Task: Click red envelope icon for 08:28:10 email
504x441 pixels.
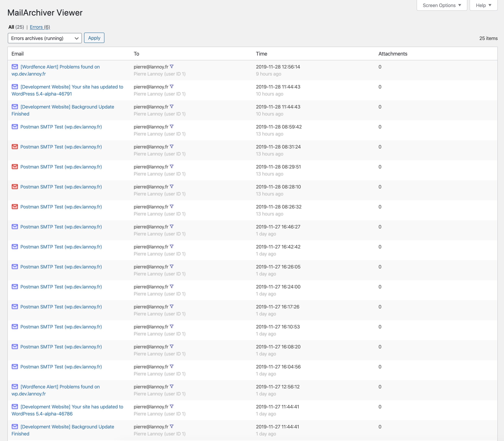Action: click(15, 187)
